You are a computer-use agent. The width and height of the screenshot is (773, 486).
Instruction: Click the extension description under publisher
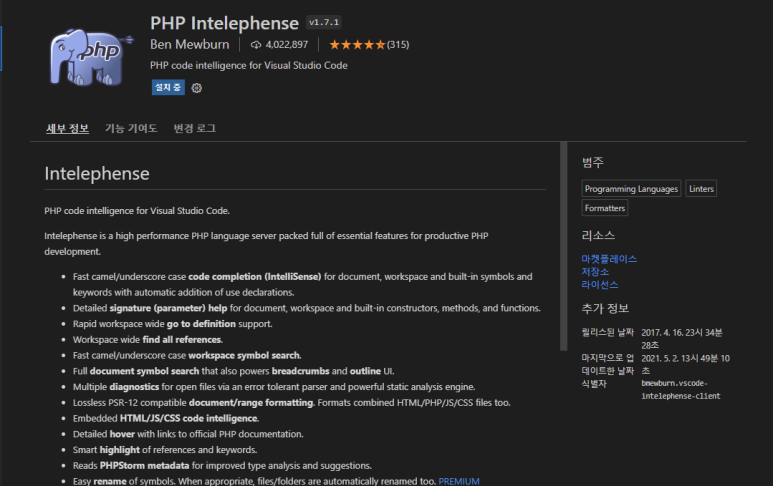[248, 66]
